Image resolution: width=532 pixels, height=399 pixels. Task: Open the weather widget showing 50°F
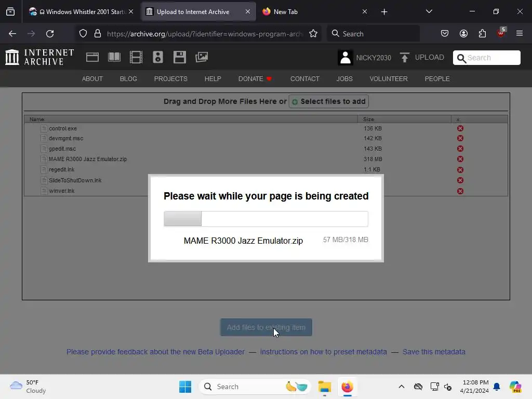[28, 387]
